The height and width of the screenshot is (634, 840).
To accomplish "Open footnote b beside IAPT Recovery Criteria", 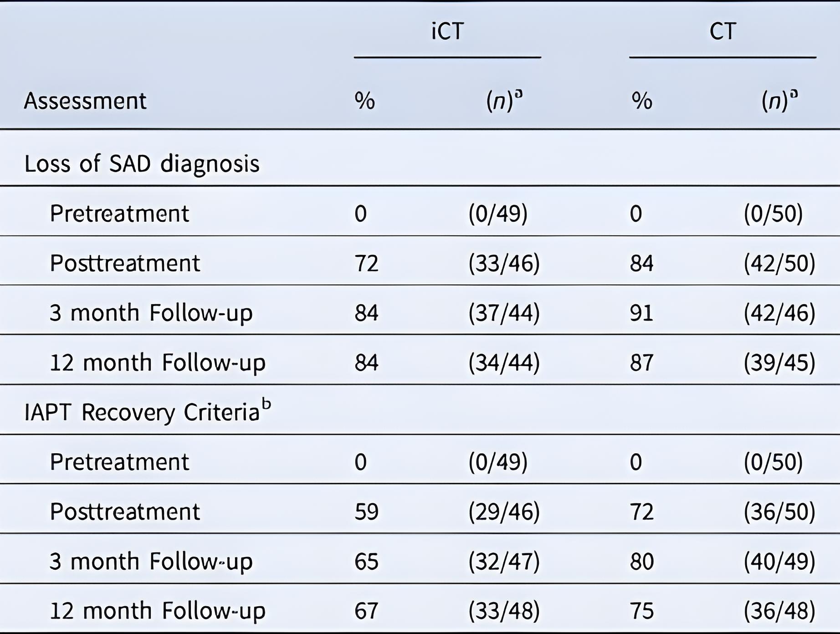I will pyautogui.click(x=266, y=404).
